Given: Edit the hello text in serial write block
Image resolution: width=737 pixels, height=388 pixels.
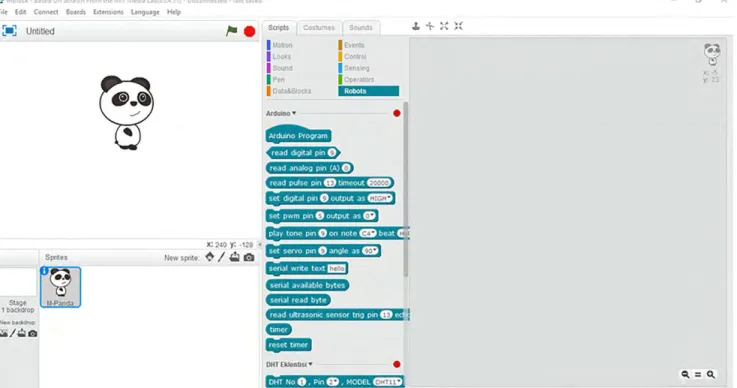Looking at the screenshot, I should (x=337, y=269).
